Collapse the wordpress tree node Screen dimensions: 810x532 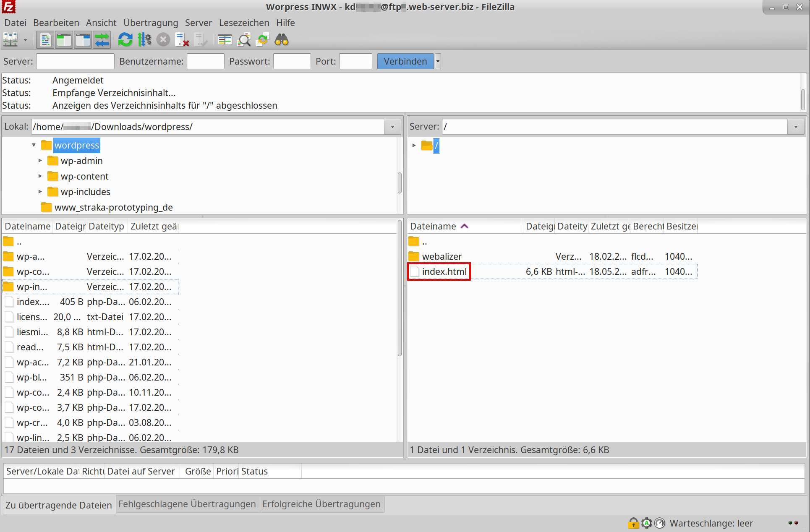(34, 145)
